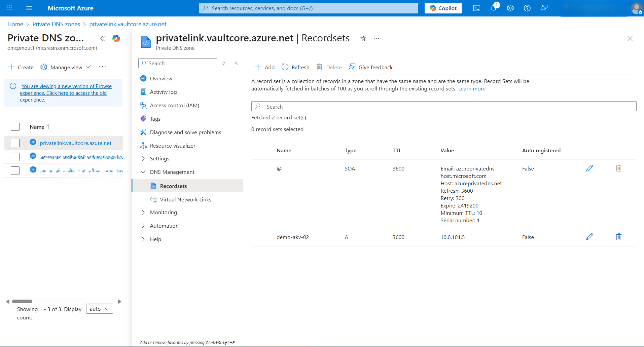
Task: Open the notifications bell icon
Action: pos(493,8)
